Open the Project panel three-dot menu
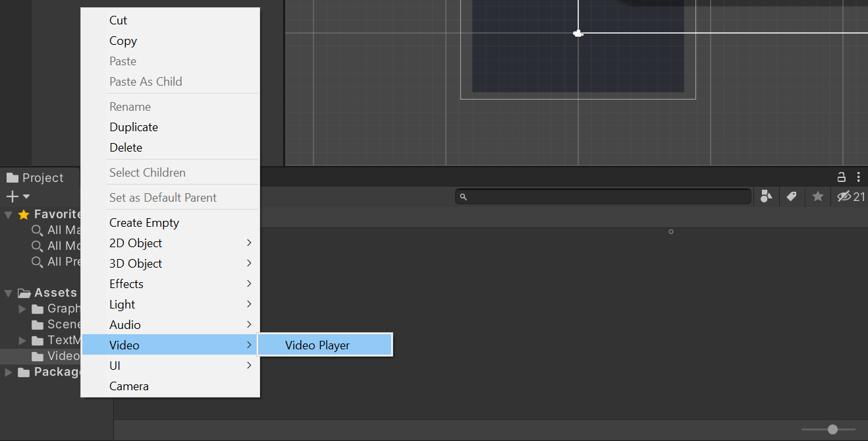Image resolution: width=868 pixels, height=441 pixels. [859, 177]
